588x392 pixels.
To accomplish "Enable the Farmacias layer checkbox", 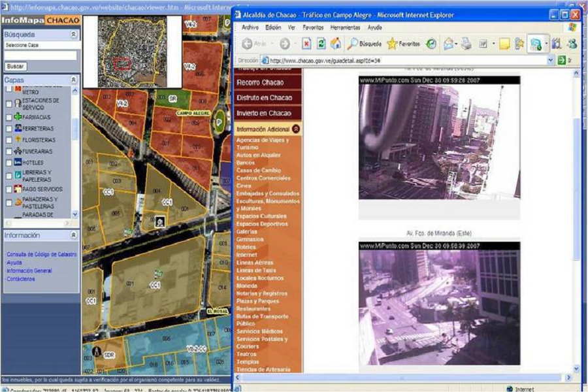I will pyautogui.click(x=9, y=118).
